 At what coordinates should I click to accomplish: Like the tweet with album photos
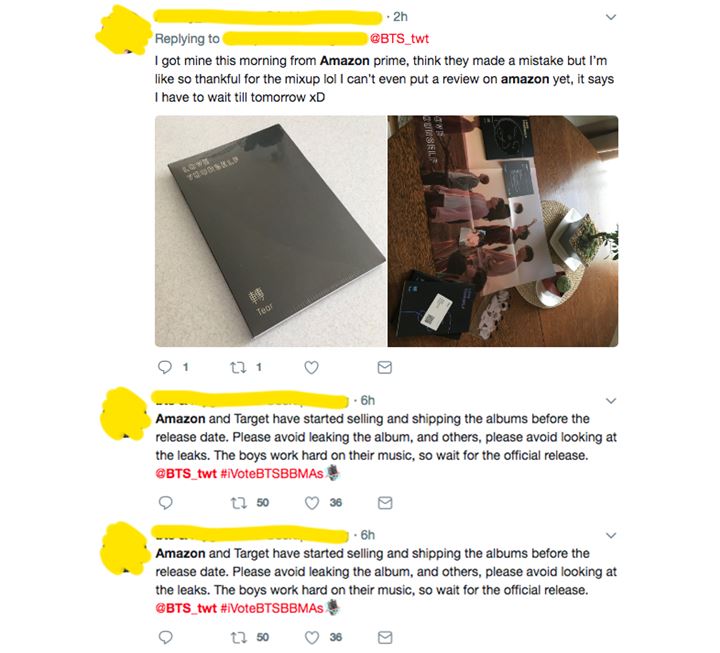point(311,367)
